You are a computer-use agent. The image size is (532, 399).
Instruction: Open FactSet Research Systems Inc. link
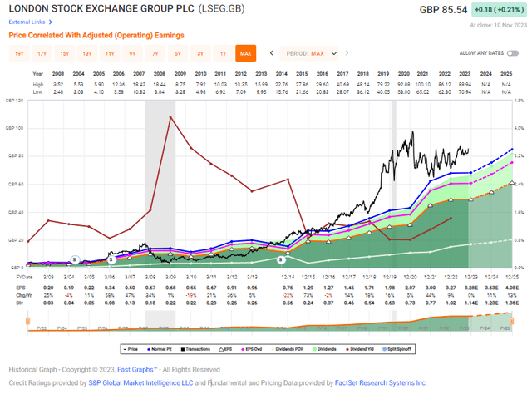pyautogui.click(x=381, y=383)
